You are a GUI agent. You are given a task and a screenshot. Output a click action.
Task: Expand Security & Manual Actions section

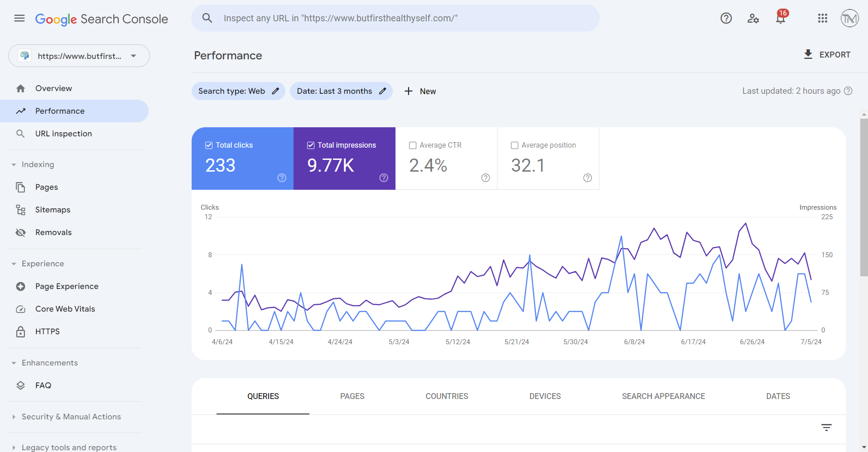14,417
